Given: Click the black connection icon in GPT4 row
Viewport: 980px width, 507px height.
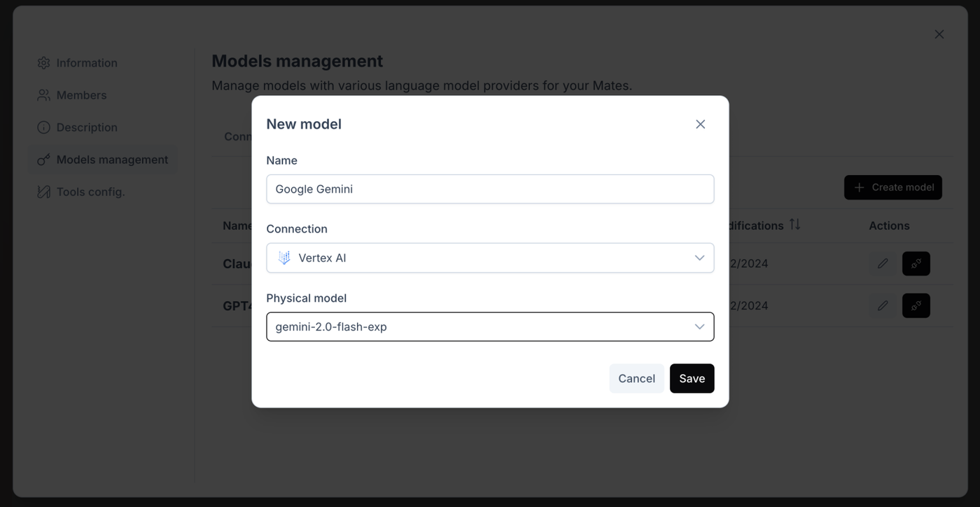Looking at the screenshot, I should point(916,305).
